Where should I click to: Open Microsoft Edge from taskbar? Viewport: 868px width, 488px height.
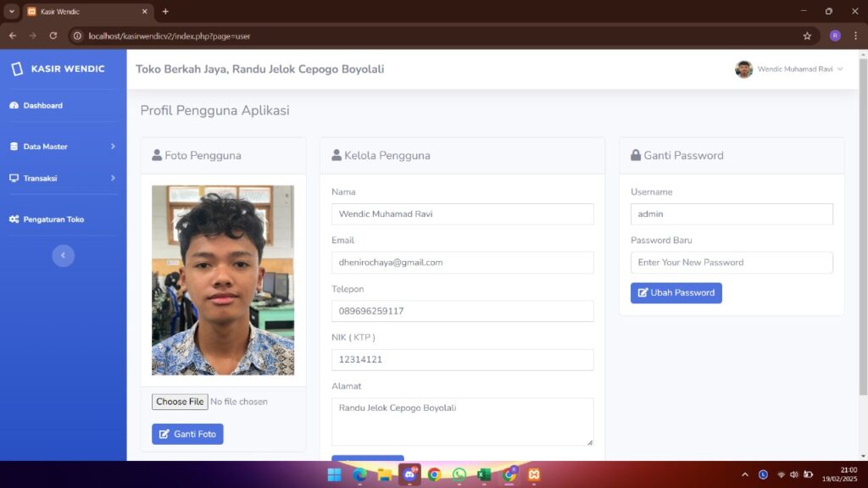tap(359, 474)
